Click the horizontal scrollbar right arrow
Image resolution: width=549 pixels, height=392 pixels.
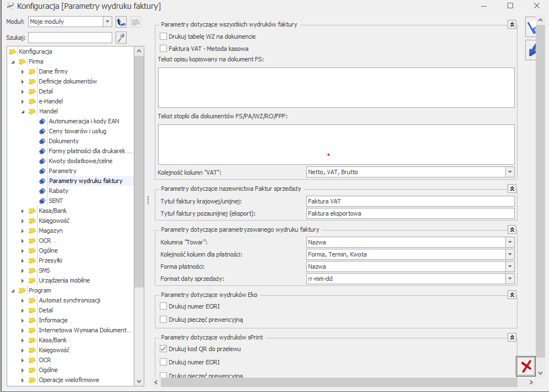click(x=531, y=382)
